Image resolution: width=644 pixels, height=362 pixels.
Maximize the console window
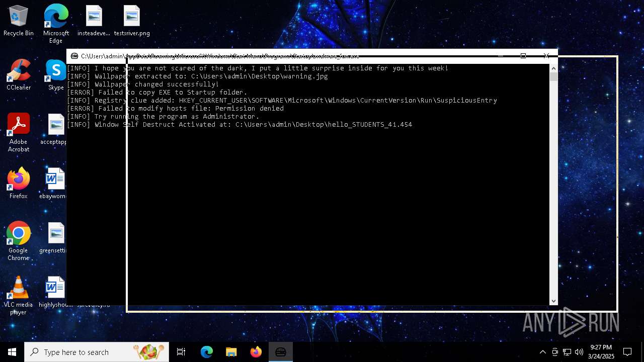523,56
